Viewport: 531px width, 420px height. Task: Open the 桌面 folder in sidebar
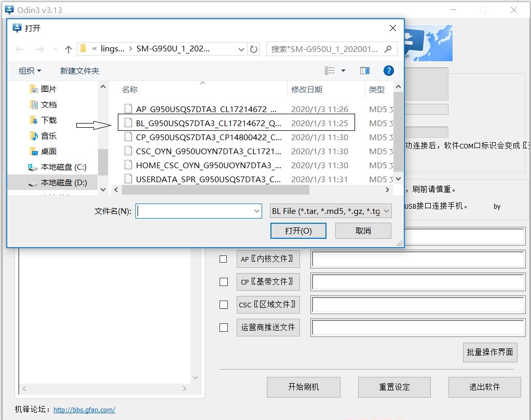43,152
